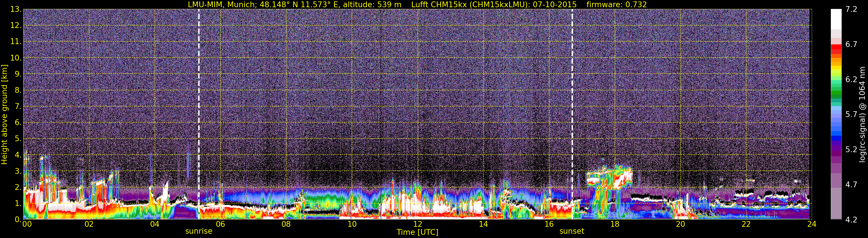Click the '1.' height axis tick label
The width and height of the screenshot is (868, 238).
pos(18,203)
